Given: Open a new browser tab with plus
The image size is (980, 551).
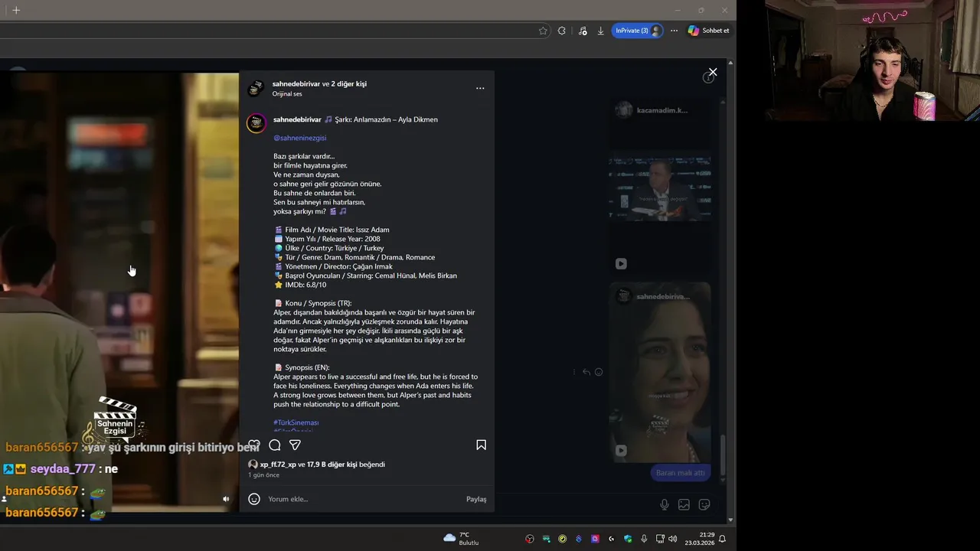Looking at the screenshot, I should [x=16, y=10].
